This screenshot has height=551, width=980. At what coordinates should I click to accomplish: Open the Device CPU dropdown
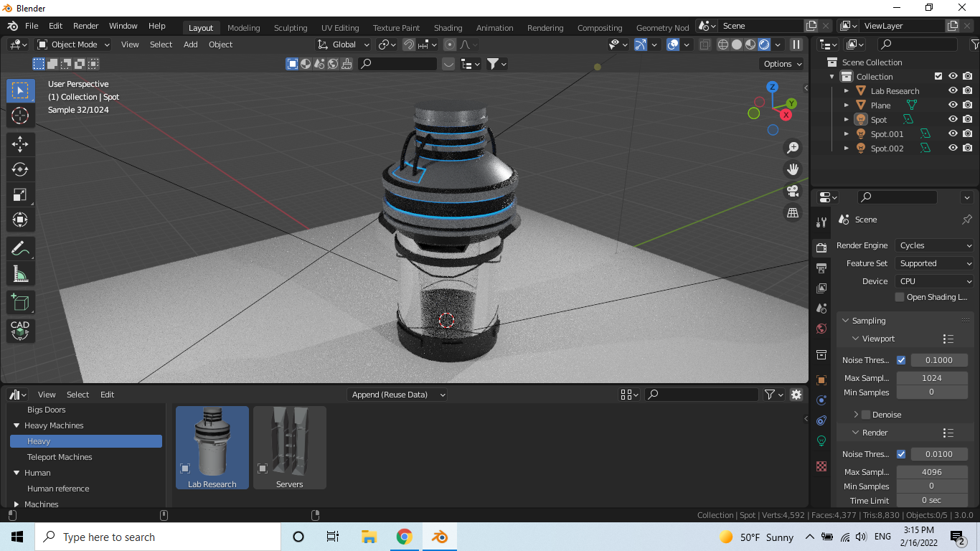[x=935, y=281]
